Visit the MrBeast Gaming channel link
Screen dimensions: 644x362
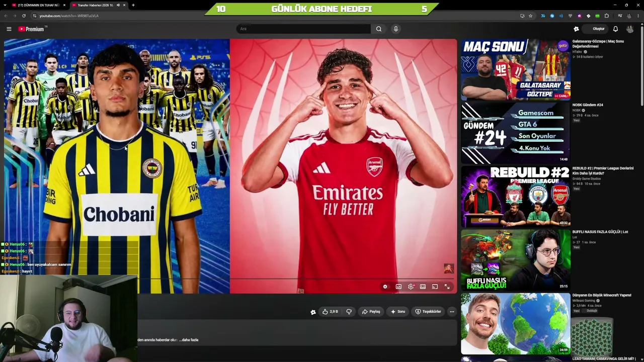pos(584,301)
